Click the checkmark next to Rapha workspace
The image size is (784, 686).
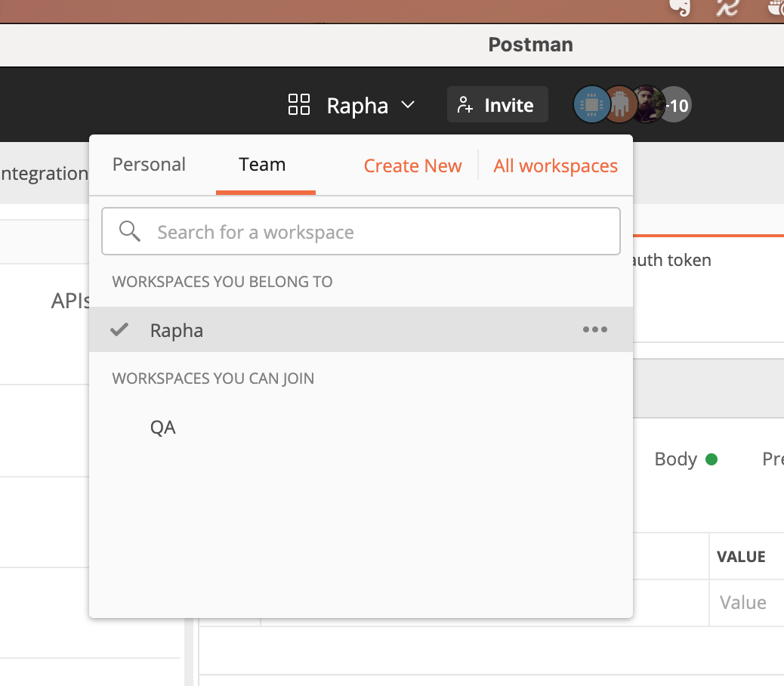click(x=119, y=329)
